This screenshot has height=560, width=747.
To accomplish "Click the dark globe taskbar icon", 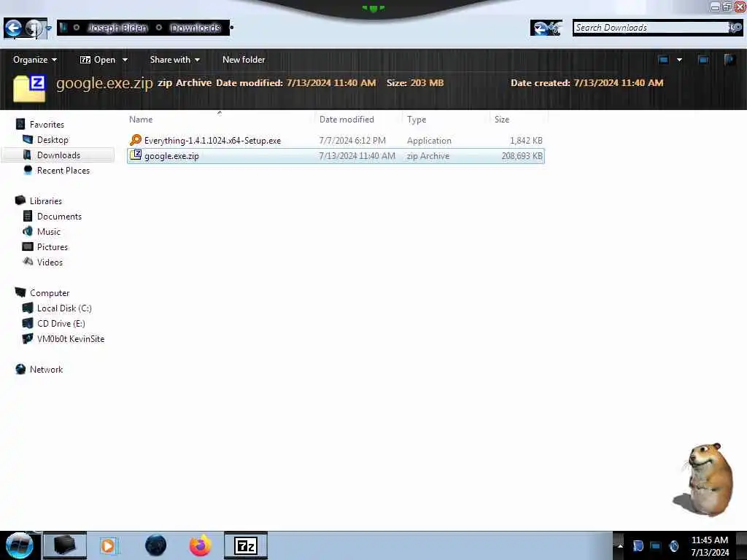I will pyautogui.click(x=155, y=545).
